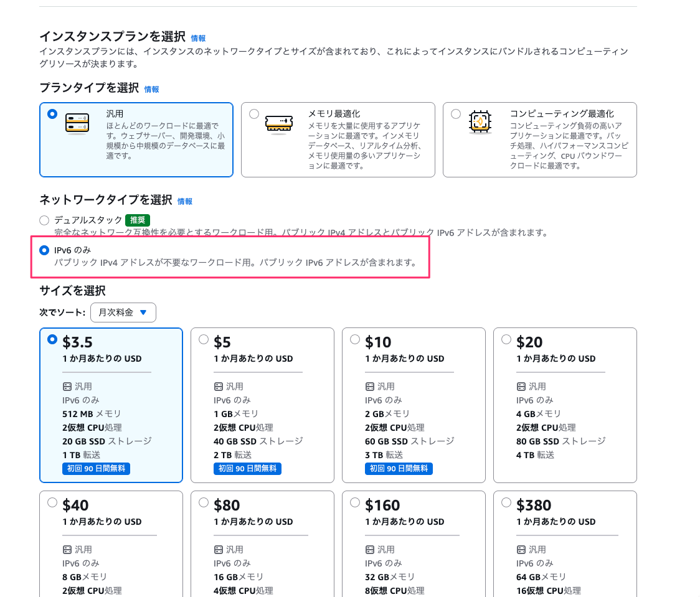
Task: Click the 推奨 badge next to デュアルスタック
Action: (138, 220)
